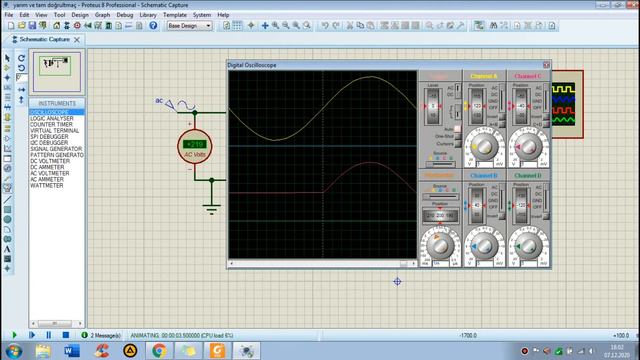Pause the running simulation
Viewport: 640px width, 360px height.
click(x=49, y=335)
